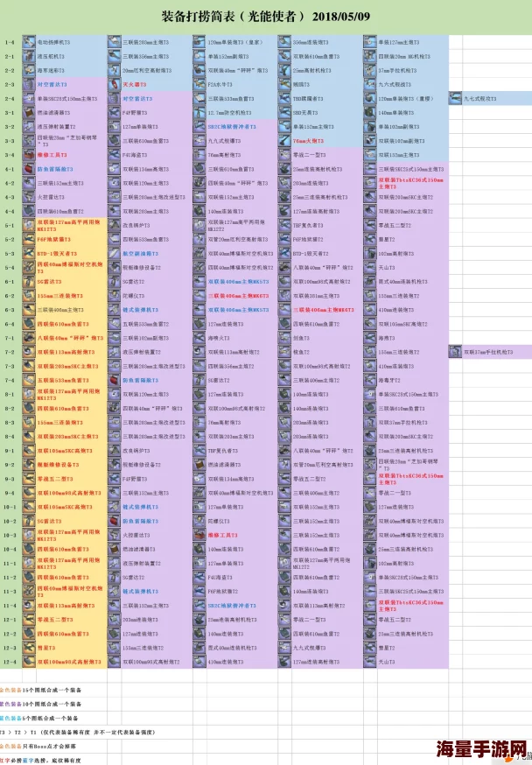532x765 pixels.
Task: Click the blue 对空雷达T3 text in row 2-3
Action: (52, 84)
